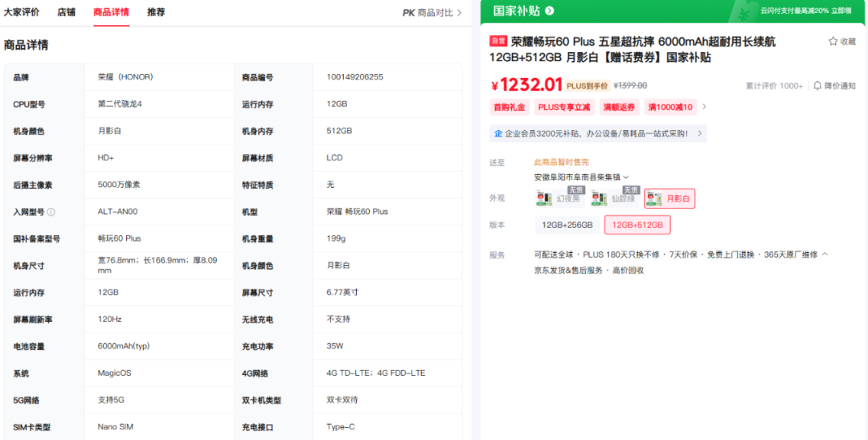
Task: Click the product number 100149206255
Action: [x=355, y=77]
